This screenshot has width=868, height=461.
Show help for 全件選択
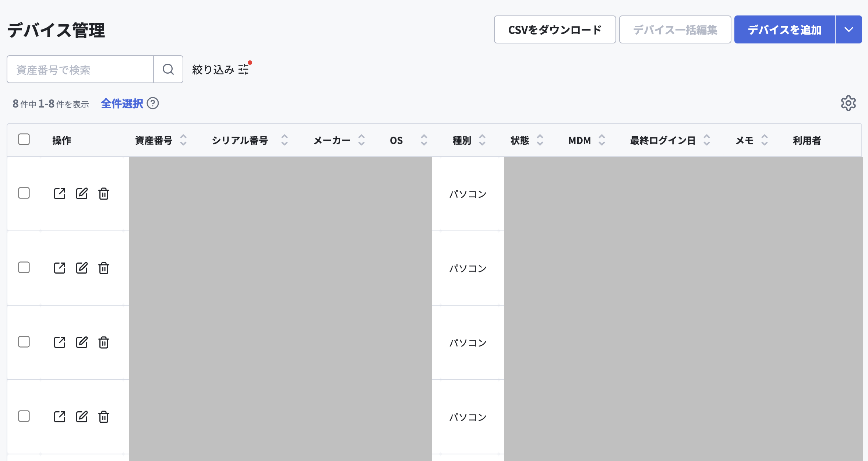click(x=153, y=103)
